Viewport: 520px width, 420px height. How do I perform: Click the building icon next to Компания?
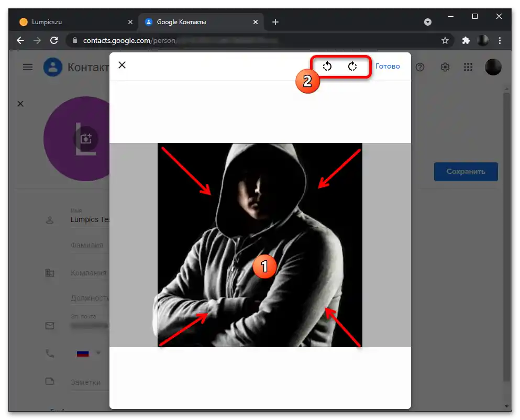coord(50,273)
